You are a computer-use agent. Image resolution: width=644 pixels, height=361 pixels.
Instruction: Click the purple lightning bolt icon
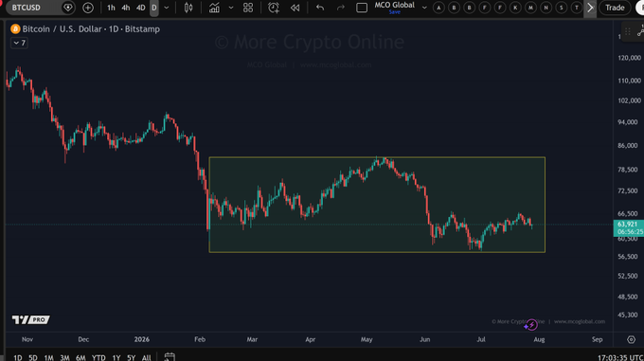point(531,325)
